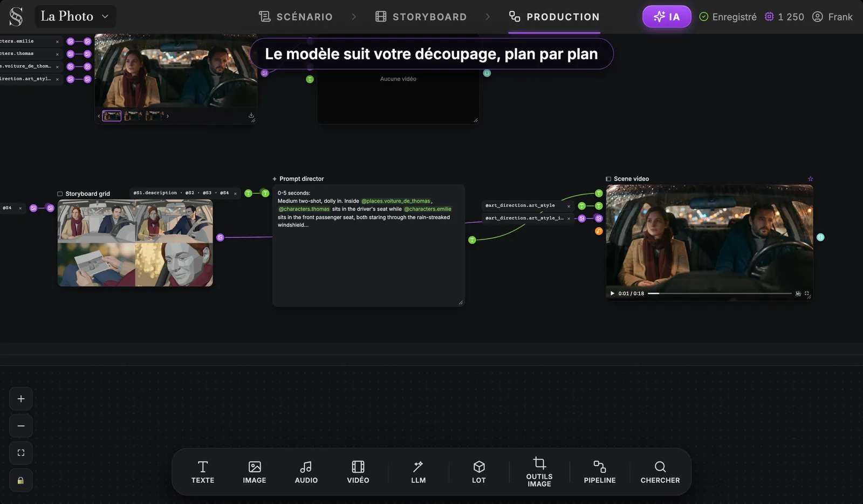
Task: Click the 'Aucune vidéo' empty video area
Action: 398,79
